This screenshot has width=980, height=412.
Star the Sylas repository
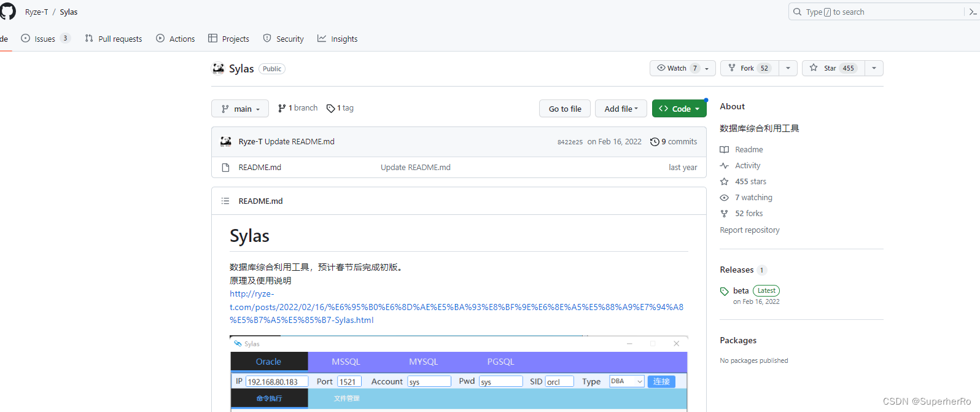click(x=834, y=68)
